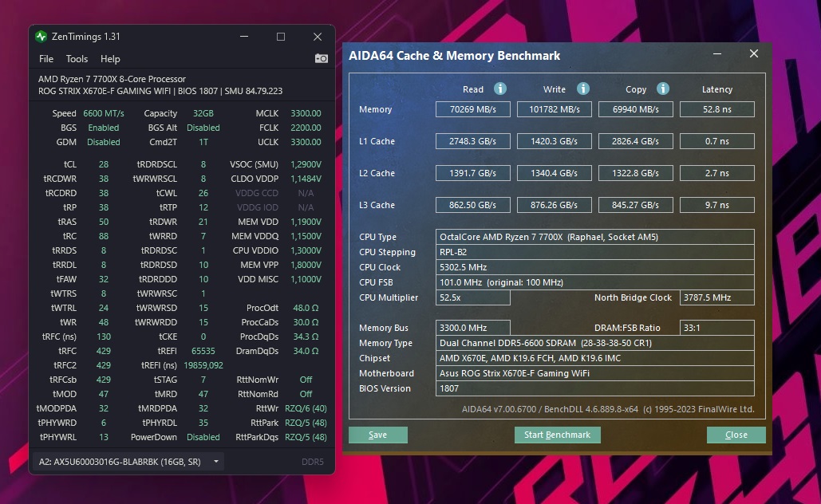Viewport: 821px width, 504px height.
Task: Select Memory Write value 101782 MB/s
Action: tap(554, 109)
